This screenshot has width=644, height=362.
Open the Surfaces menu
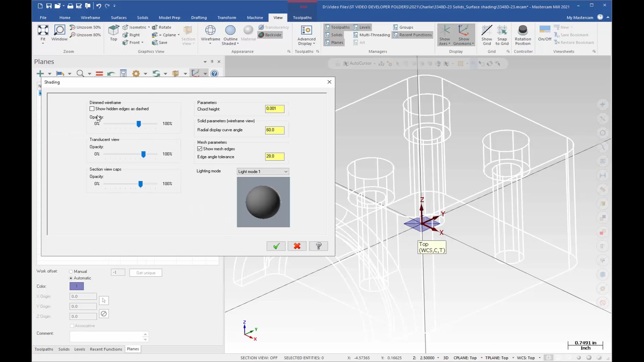pyautogui.click(x=118, y=17)
